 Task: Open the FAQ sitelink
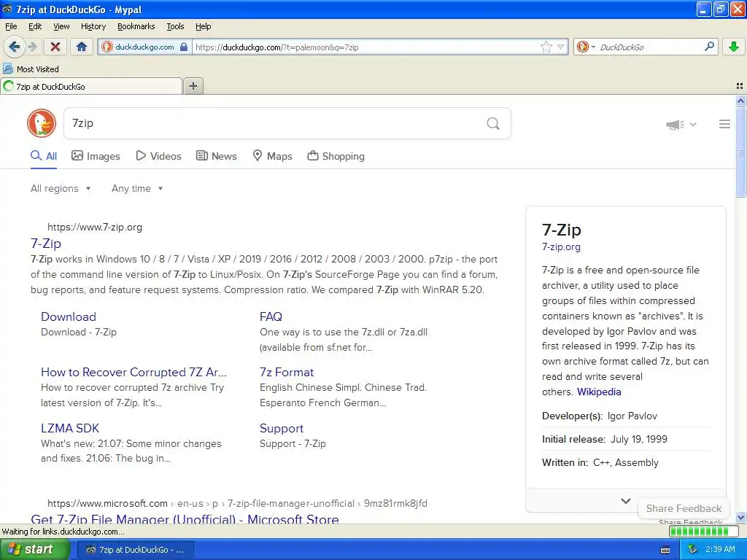tap(271, 316)
